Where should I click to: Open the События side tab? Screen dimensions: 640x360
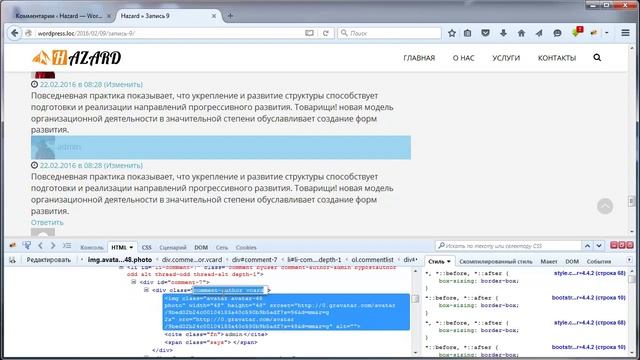point(599,261)
